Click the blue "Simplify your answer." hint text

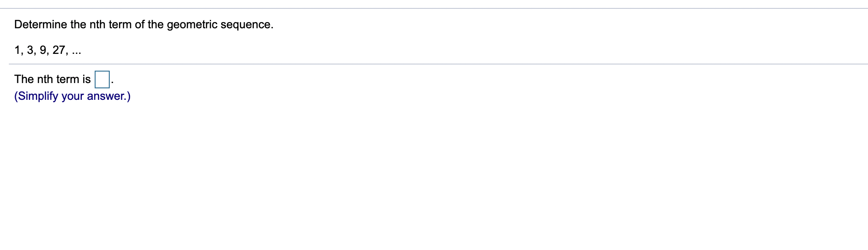72,96
